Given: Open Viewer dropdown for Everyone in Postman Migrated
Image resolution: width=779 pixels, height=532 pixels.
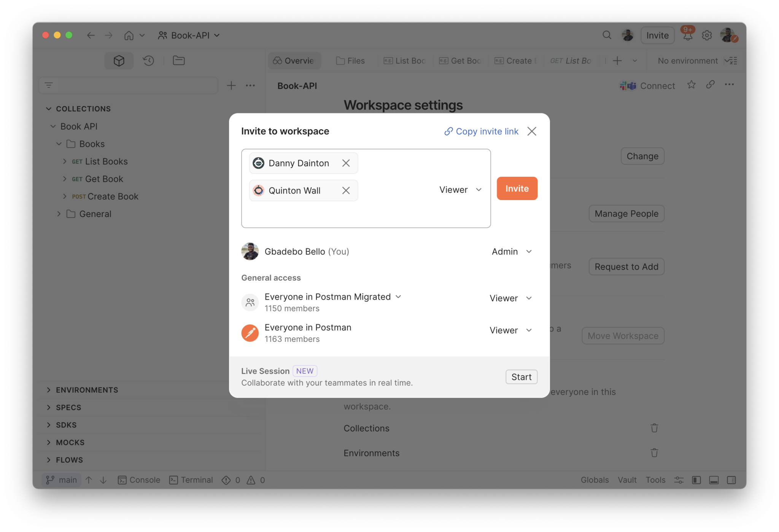Looking at the screenshot, I should [x=510, y=298].
